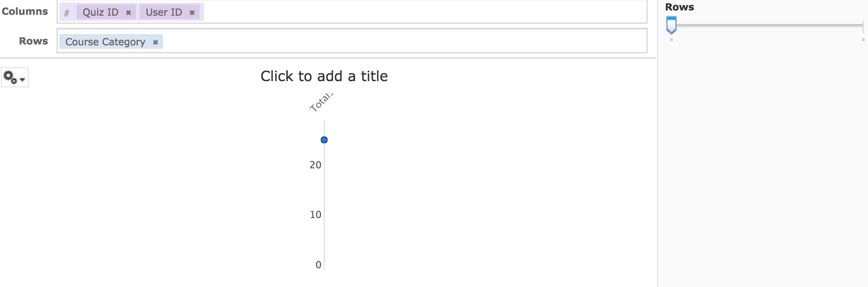Click empty area of Columns field box
This screenshot has height=287, width=868.
(414, 12)
